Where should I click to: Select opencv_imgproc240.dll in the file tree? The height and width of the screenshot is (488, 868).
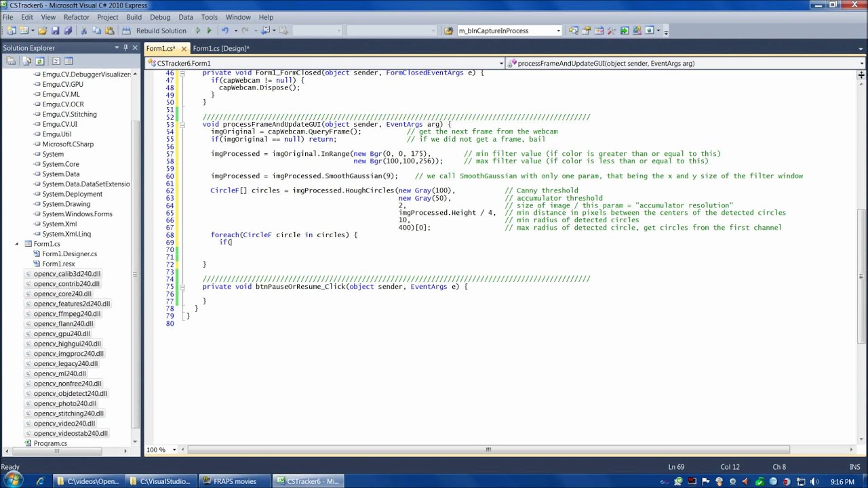(68, 353)
